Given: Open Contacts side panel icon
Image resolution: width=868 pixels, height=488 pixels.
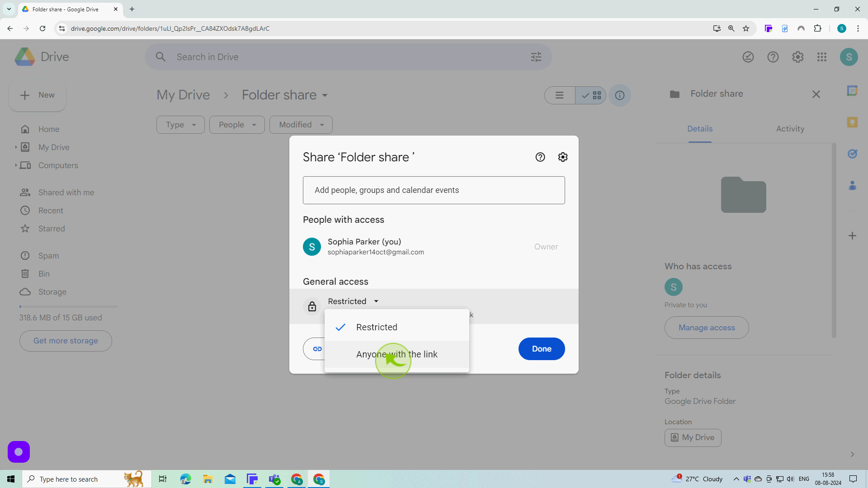Looking at the screenshot, I should click(853, 185).
